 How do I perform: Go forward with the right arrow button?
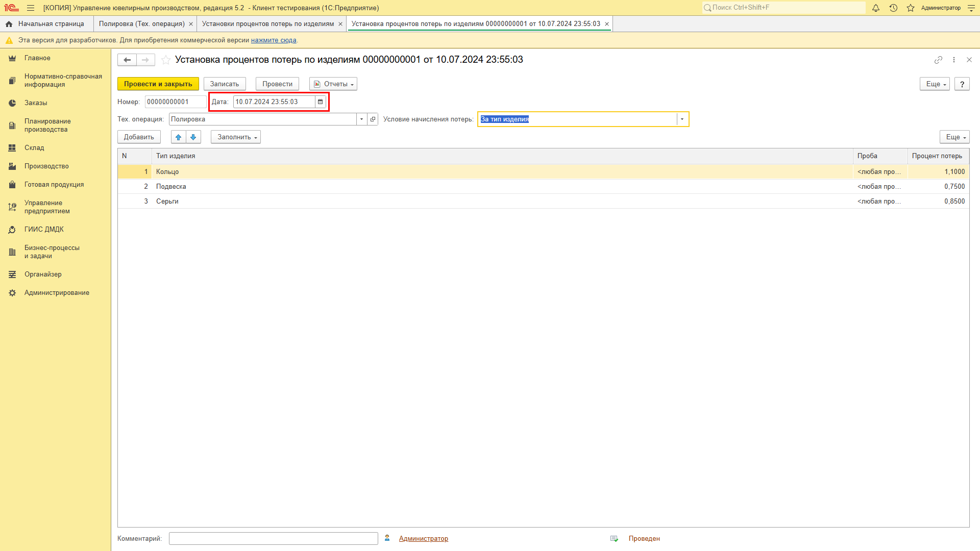(x=145, y=60)
